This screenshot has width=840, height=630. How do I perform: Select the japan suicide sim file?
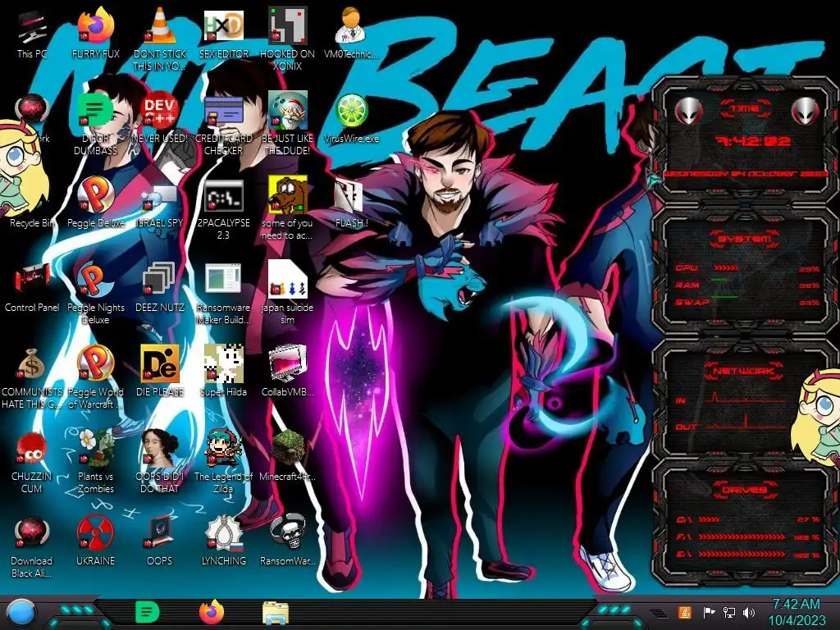tap(287, 293)
